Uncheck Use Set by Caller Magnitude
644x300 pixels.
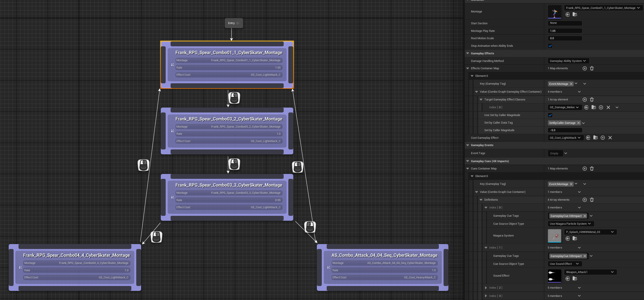tap(550, 115)
